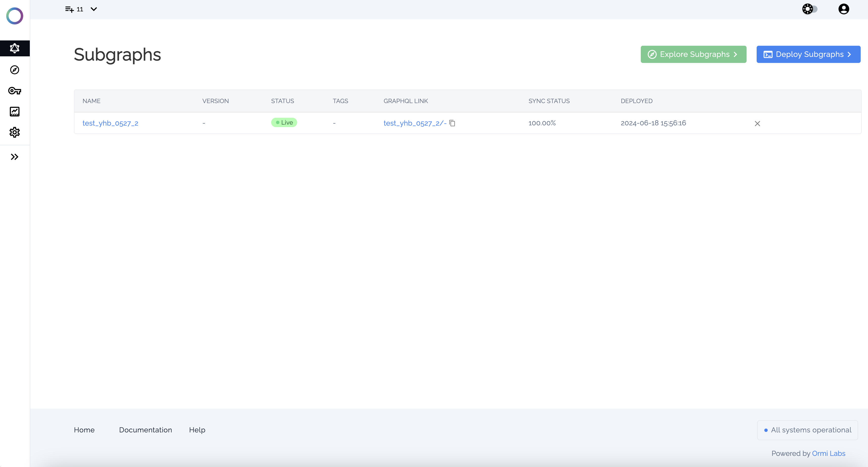Screen dimensions: 868x467
Task: Expand the project selector dropdown chevron
Action: [94, 9]
